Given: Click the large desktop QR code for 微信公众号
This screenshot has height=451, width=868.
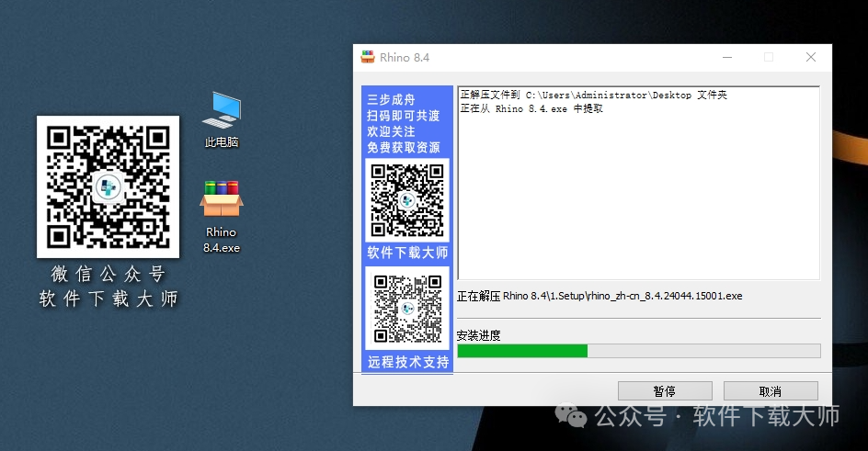Looking at the screenshot, I should (108, 186).
